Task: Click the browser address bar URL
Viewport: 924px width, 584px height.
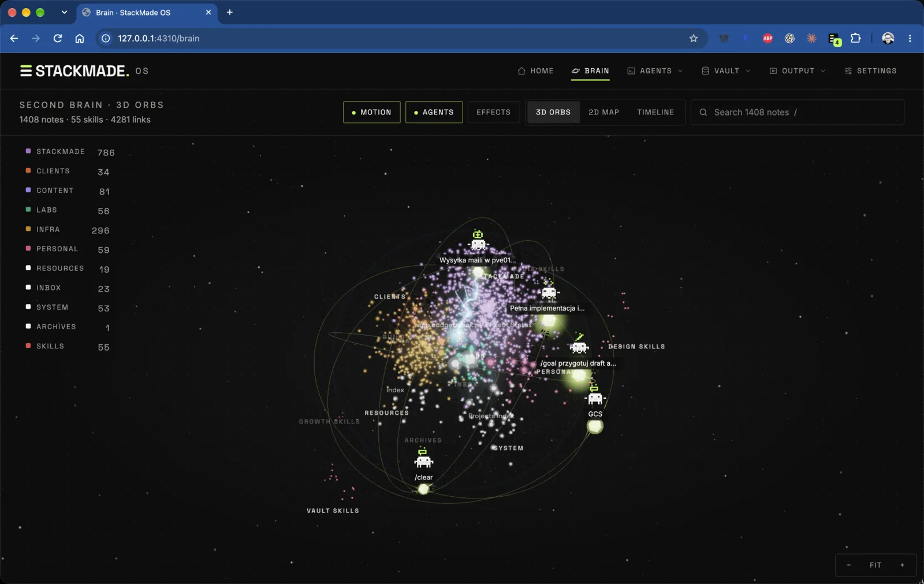Action: [x=158, y=38]
